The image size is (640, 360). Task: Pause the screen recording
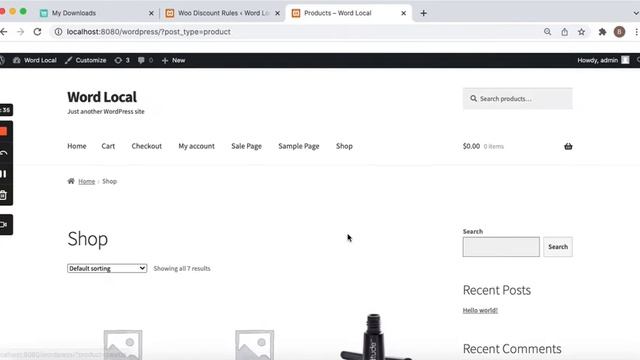pyautogui.click(x=3, y=174)
